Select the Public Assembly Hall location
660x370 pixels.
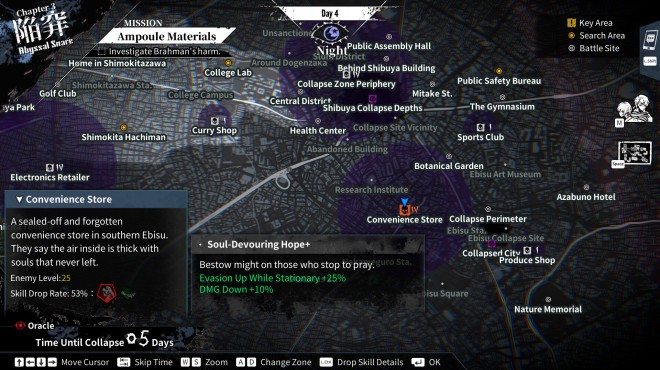click(389, 46)
